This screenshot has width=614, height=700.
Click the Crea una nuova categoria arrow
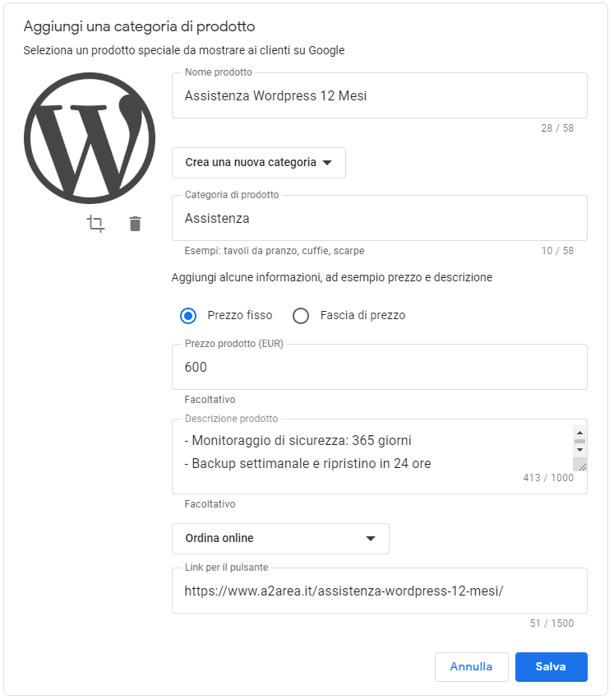[x=327, y=163]
